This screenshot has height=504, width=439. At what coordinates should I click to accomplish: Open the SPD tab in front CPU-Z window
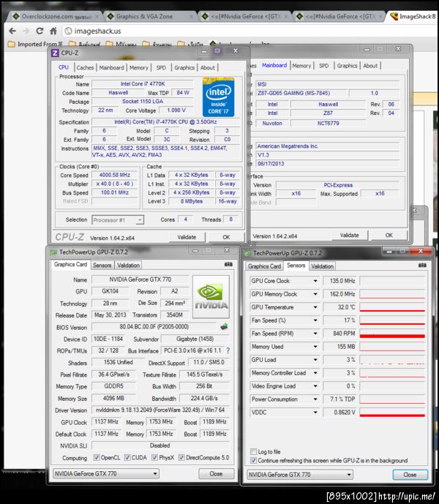[x=161, y=67]
